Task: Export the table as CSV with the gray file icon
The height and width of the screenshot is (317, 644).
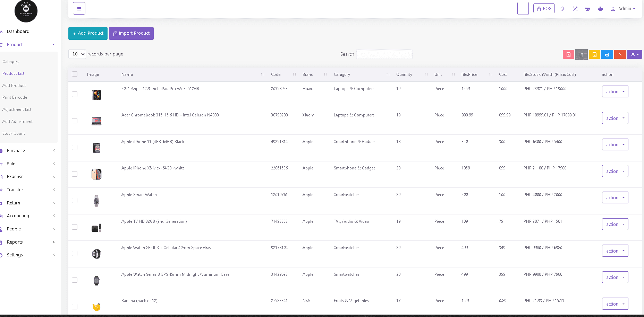Action: [x=582, y=54]
